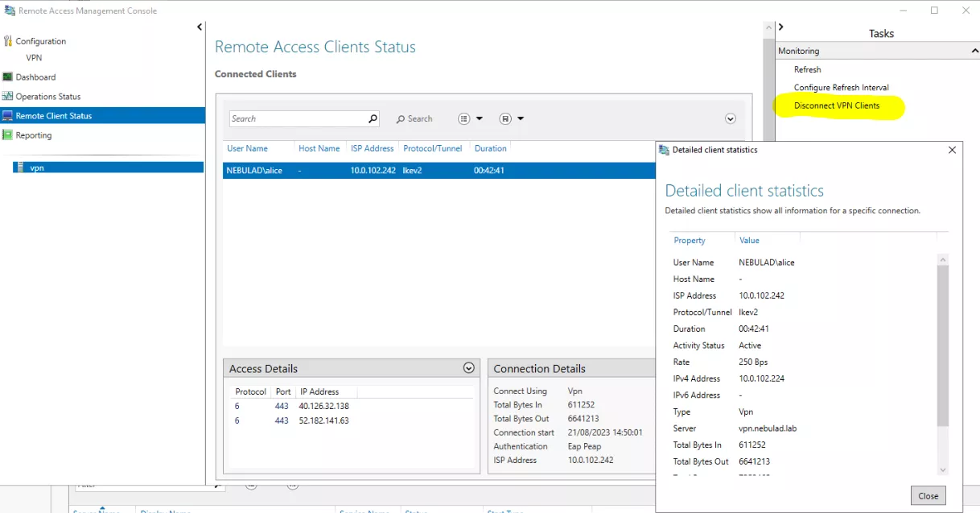Screen dimensions: 980x513
Task: Collapse the Tasks pane arrow
Action: coord(780,27)
